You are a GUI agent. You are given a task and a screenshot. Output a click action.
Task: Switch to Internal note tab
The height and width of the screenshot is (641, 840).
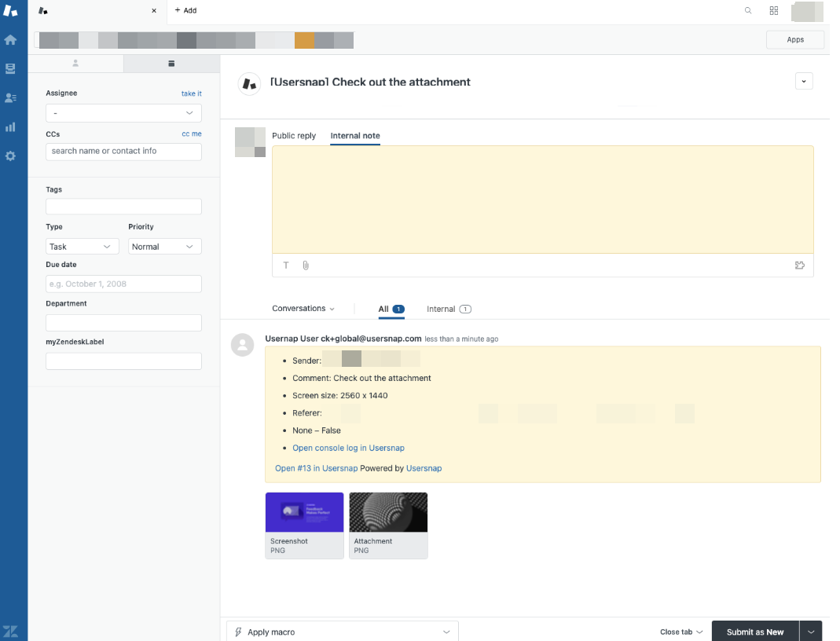(355, 135)
